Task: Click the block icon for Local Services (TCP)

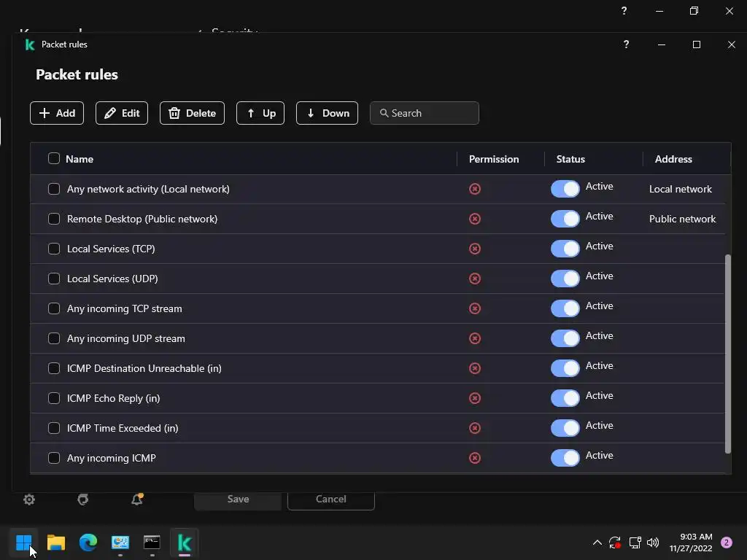Action: [x=474, y=249]
